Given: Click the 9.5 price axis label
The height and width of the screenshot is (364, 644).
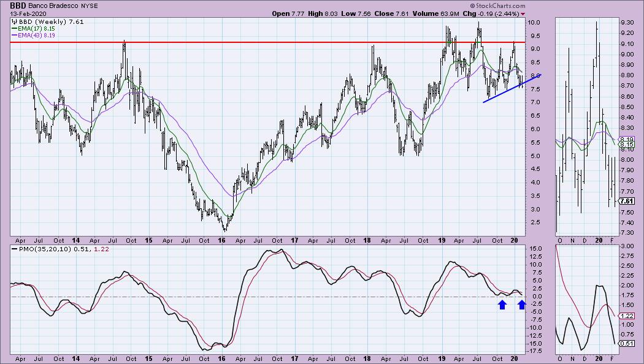Looking at the screenshot, I should point(534,36).
